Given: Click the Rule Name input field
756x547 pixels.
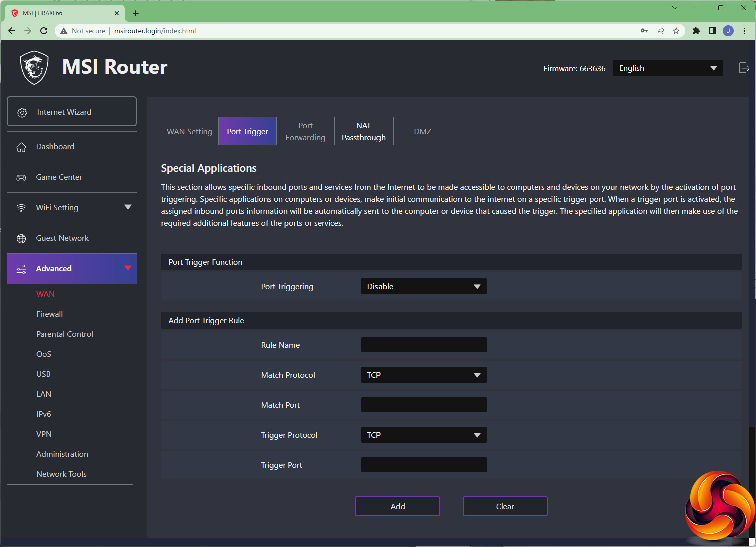Looking at the screenshot, I should 424,345.
